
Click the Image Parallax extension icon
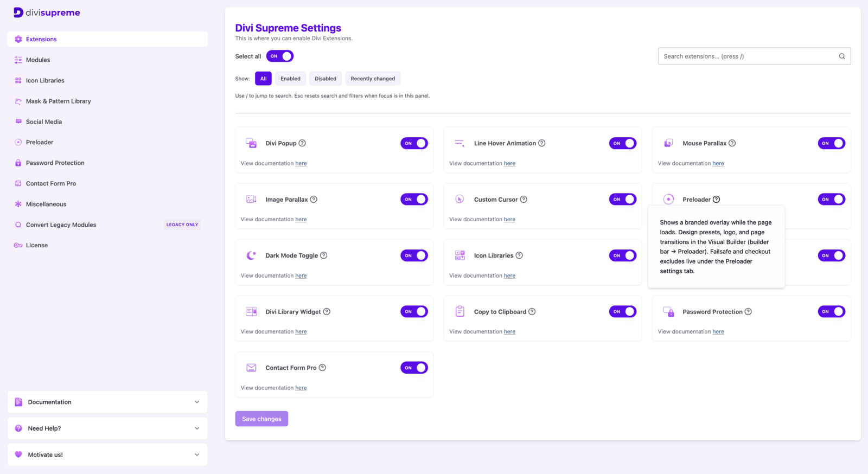click(251, 200)
